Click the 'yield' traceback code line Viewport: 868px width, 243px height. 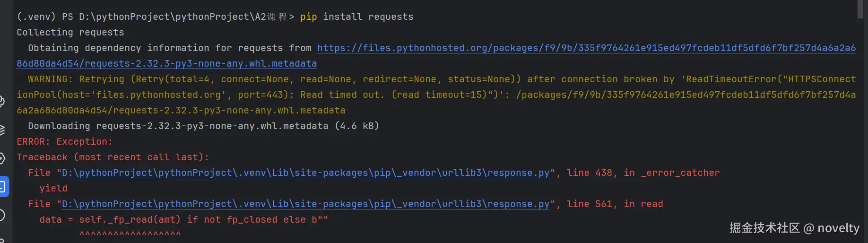[x=53, y=189]
